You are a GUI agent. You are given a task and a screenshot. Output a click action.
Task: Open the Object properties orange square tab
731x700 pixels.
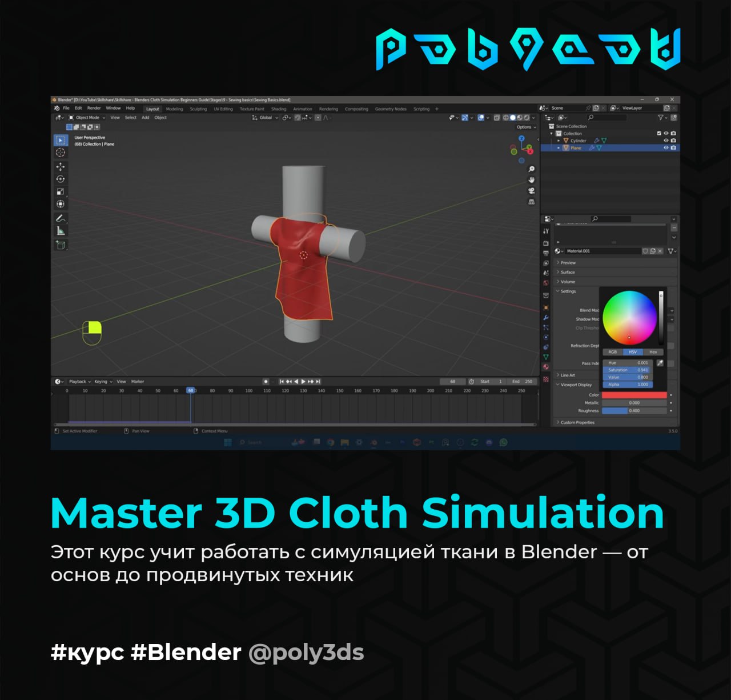[x=546, y=307]
